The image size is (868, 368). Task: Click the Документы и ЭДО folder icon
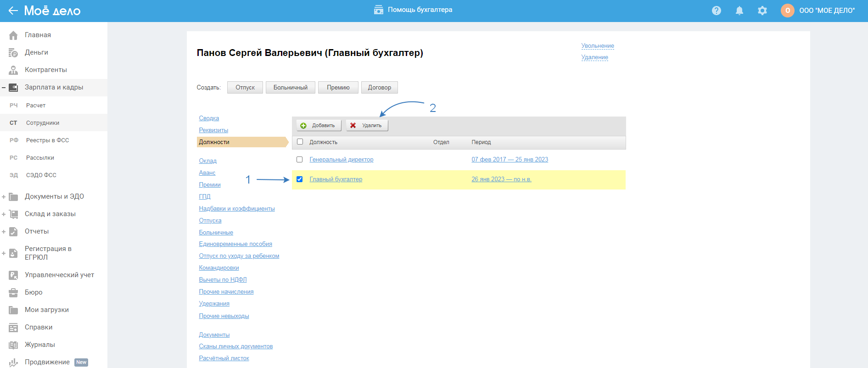pos(13,197)
